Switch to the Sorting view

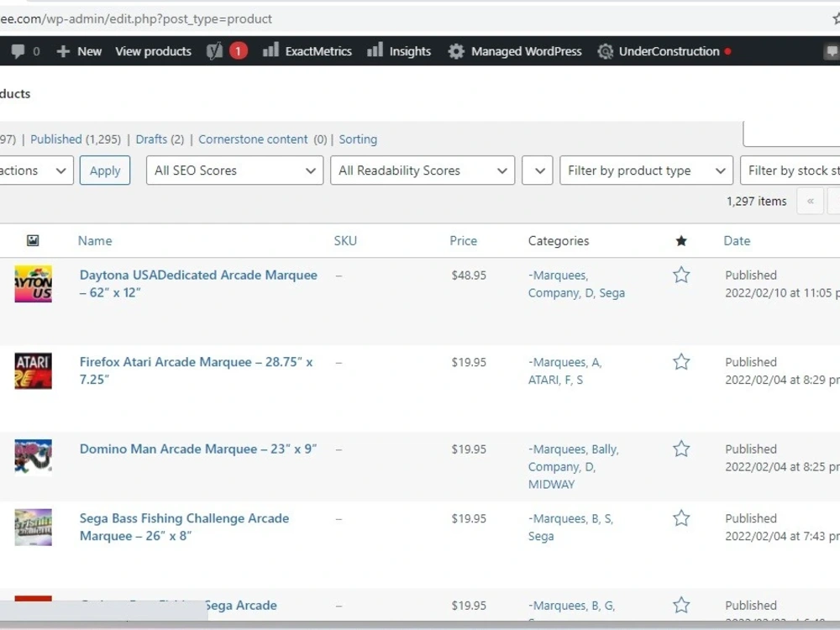click(x=358, y=139)
